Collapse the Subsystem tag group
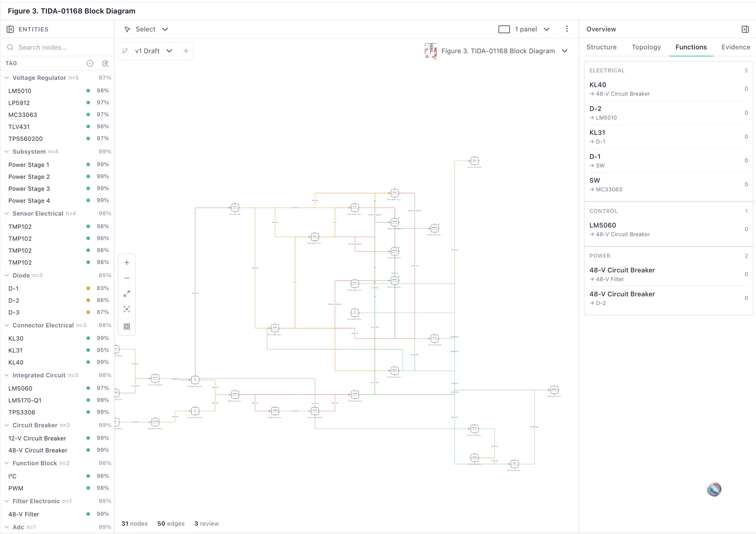Image resolution: width=756 pixels, height=534 pixels. [x=7, y=152]
